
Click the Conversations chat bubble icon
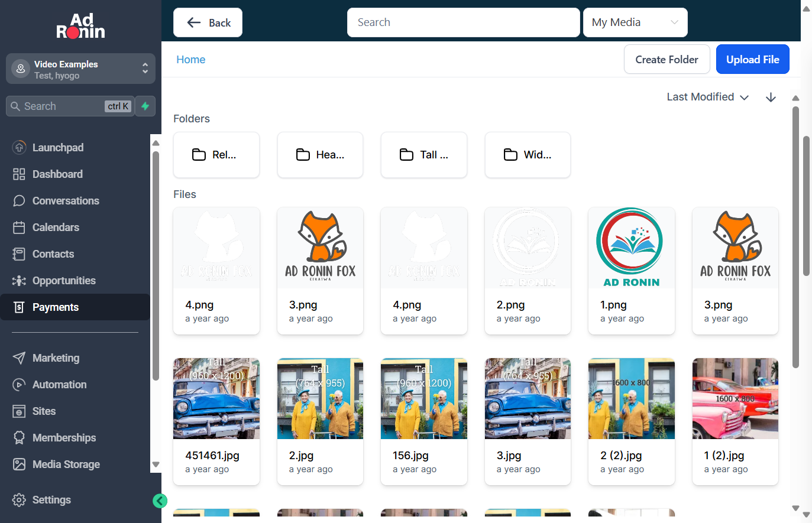tap(19, 200)
